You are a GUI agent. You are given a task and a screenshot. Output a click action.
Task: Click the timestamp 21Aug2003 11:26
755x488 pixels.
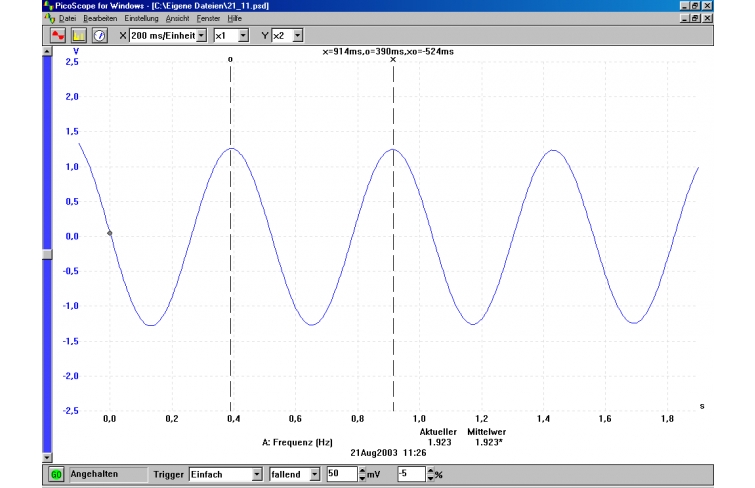point(388,453)
